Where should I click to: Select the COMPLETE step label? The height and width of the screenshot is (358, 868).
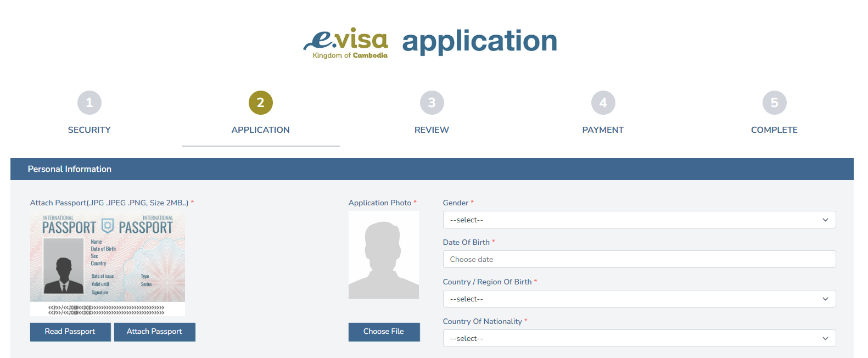[x=774, y=130]
